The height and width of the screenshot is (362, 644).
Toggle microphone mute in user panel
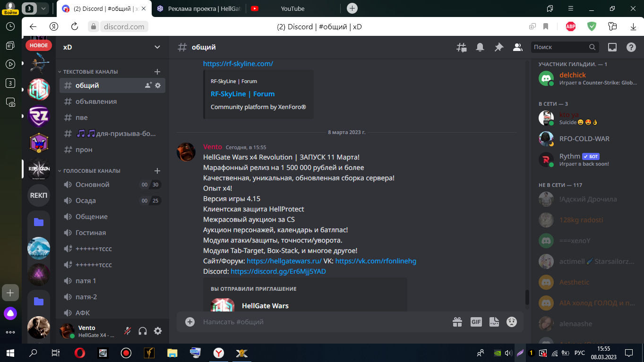coord(128,331)
